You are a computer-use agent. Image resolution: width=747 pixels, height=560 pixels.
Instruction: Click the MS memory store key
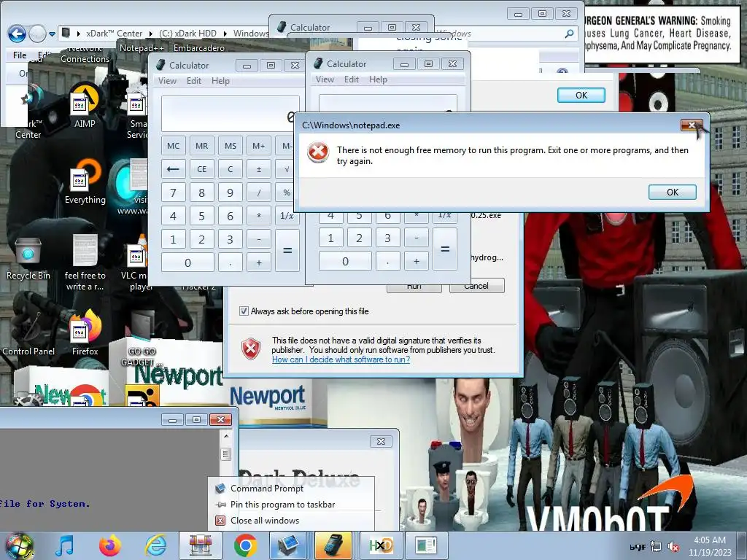click(230, 146)
